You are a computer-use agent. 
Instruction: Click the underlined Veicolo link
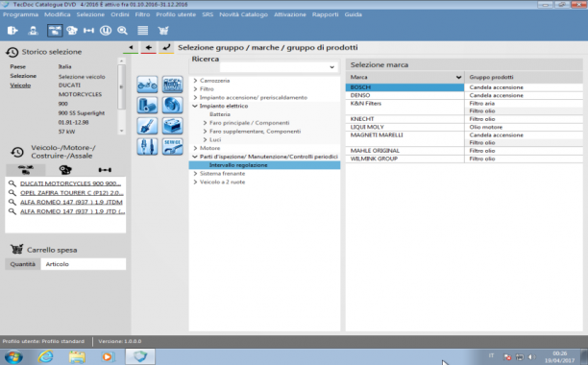[x=20, y=85]
